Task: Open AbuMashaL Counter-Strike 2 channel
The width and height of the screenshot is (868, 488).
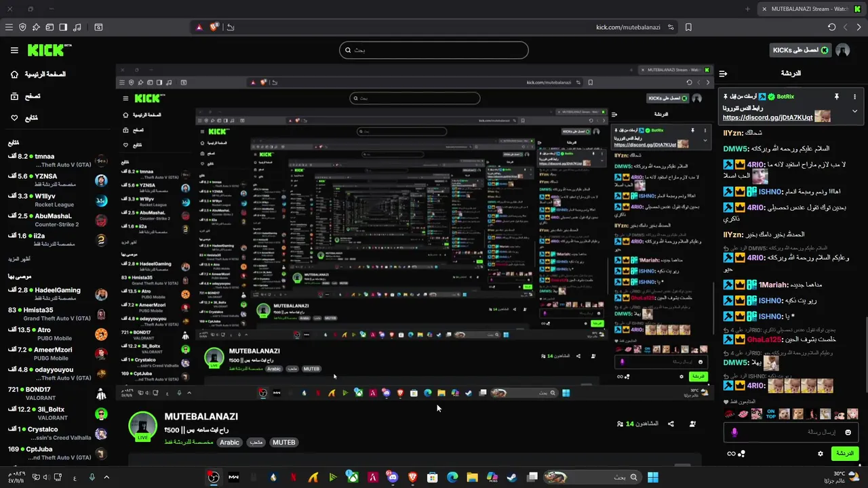Action: 58,220
